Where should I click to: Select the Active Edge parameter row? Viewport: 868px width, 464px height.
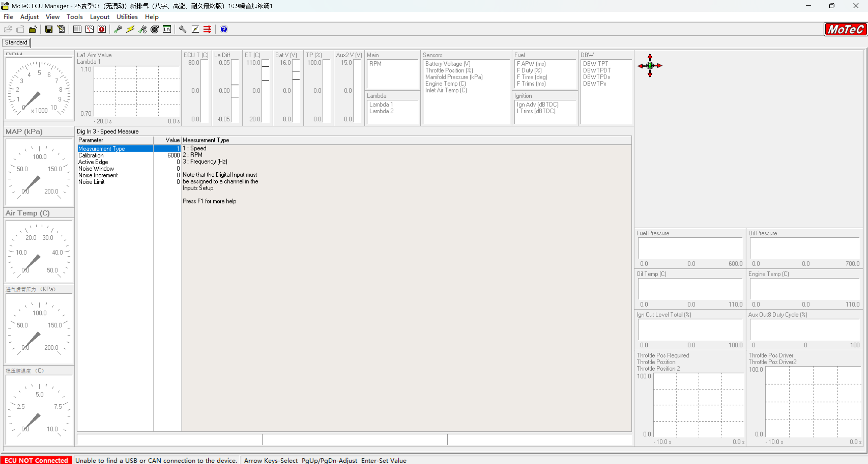pos(115,162)
